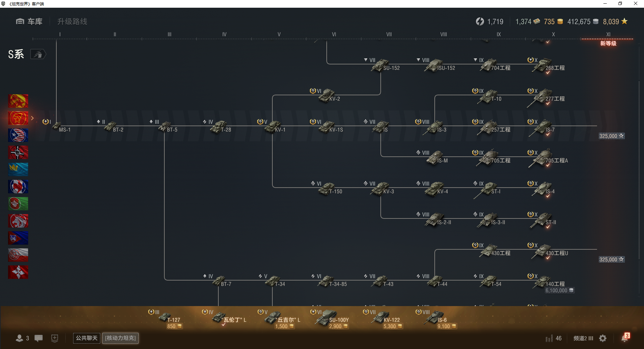
Task: Click the 140工程 tank priced 6,100,000
Action: point(550,284)
